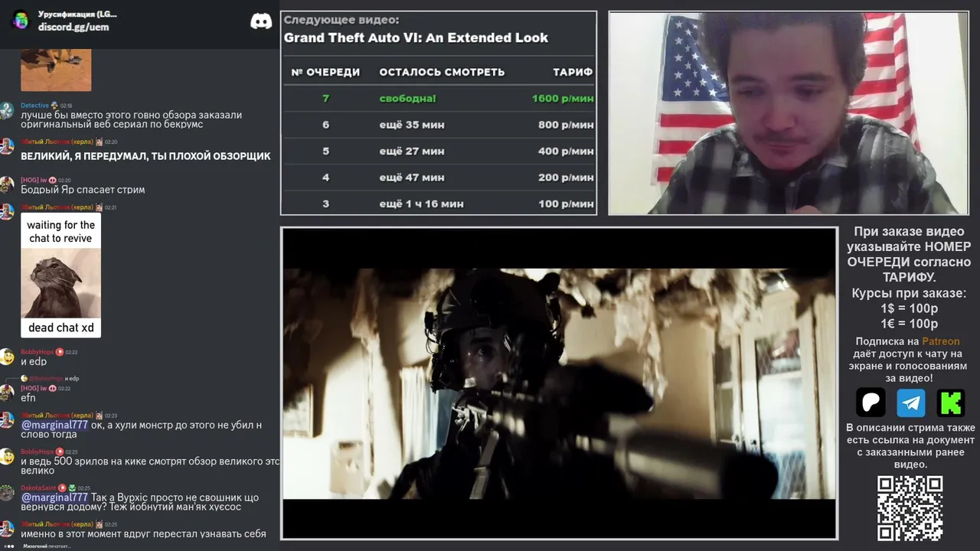Click the "1600 р/мин" tariff value
Viewport: 980px width, 551px height.
click(x=563, y=98)
